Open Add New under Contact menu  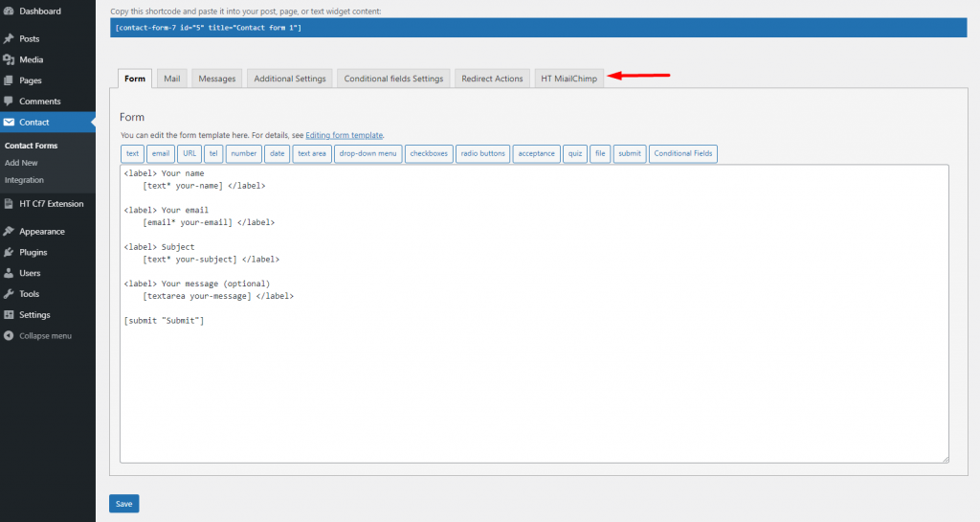tap(21, 163)
